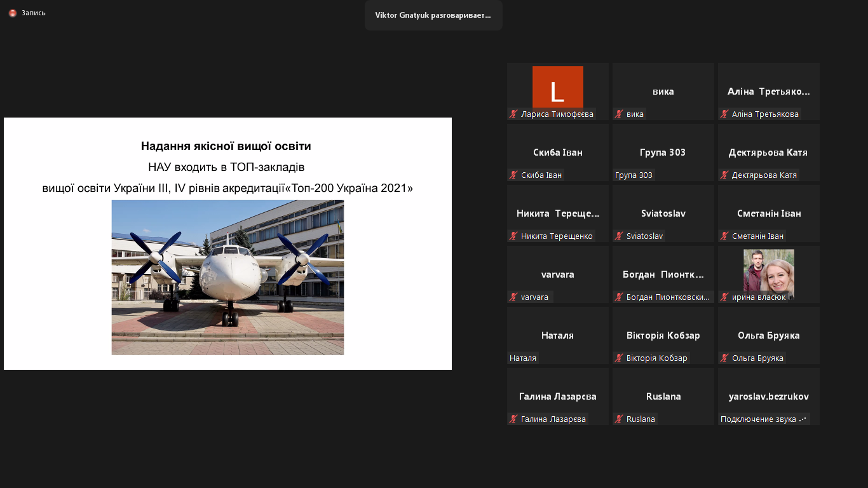Click the Viktor Gnatyuk speaking notification
Viewport: 868px width, 488px height.
433,15
